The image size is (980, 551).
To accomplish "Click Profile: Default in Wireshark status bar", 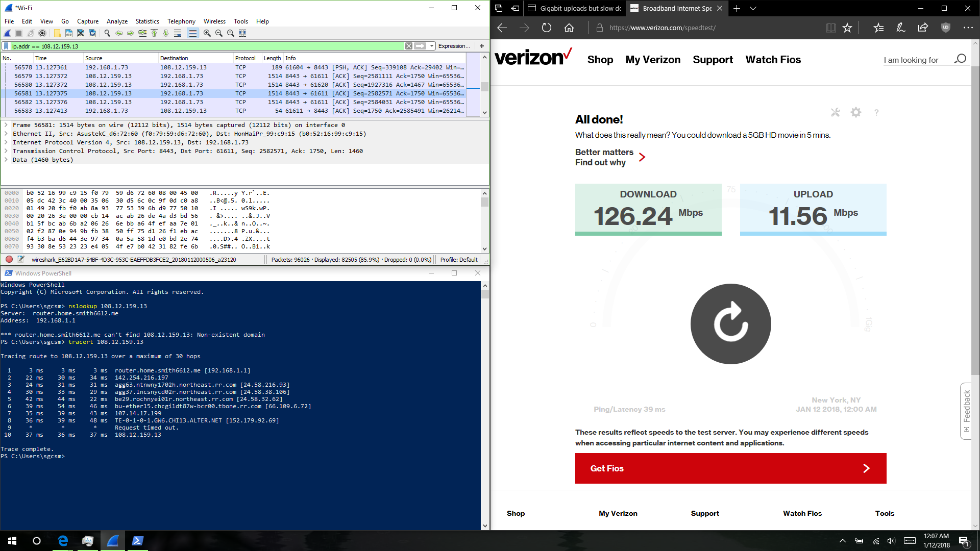I will 459,260.
